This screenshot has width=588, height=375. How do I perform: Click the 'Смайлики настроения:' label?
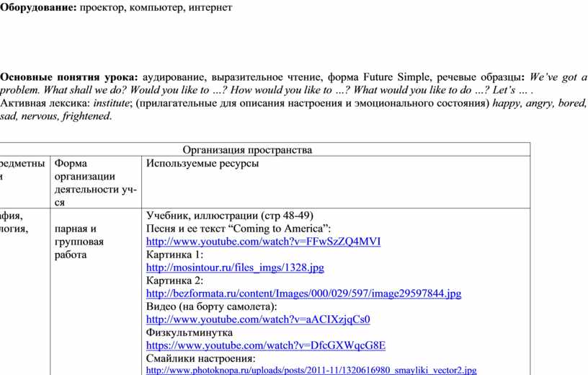[x=200, y=358]
